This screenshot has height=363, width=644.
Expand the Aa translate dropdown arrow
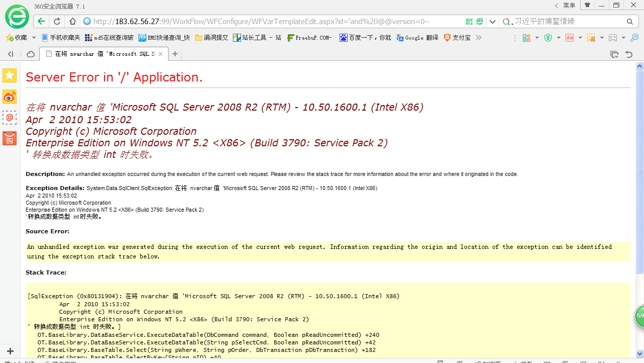[580, 38]
